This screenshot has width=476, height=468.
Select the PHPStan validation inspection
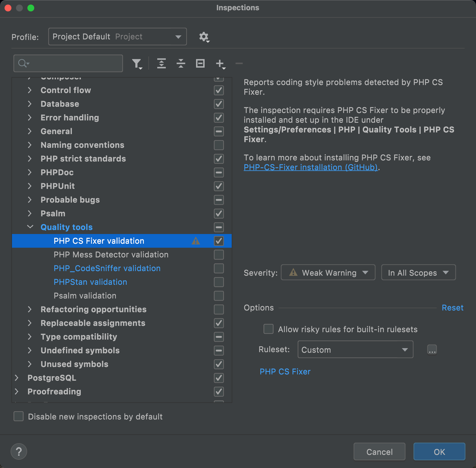[x=90, y=282]
